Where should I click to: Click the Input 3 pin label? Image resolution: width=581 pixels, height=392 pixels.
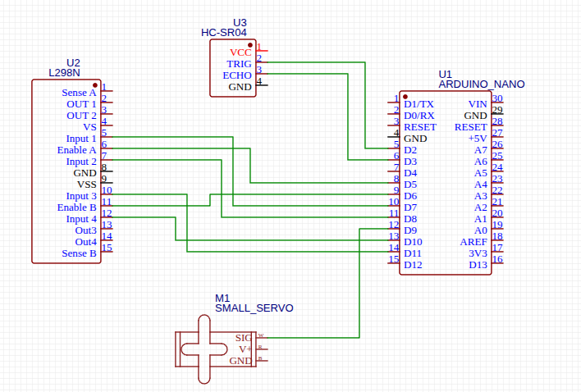81,196
